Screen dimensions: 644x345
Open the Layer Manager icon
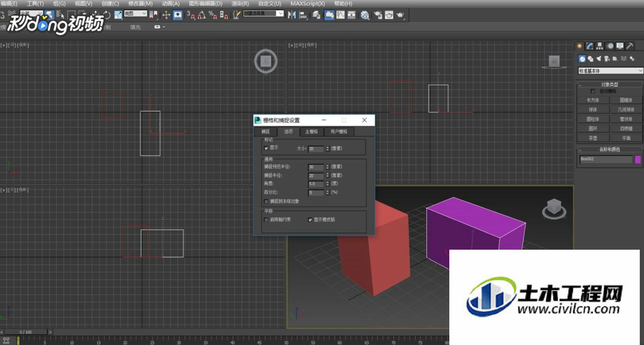pyautogui.click(x=316, y=15)
